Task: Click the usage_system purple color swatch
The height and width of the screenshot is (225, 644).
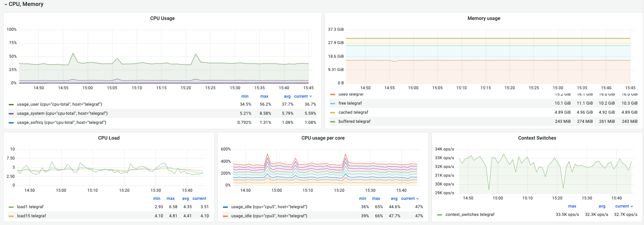Action: [11, 113]
